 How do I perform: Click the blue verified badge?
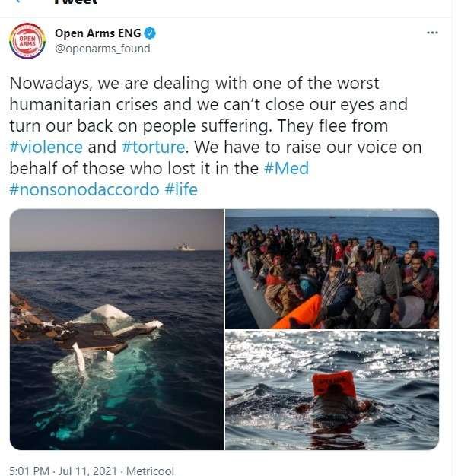coord(150,33)
